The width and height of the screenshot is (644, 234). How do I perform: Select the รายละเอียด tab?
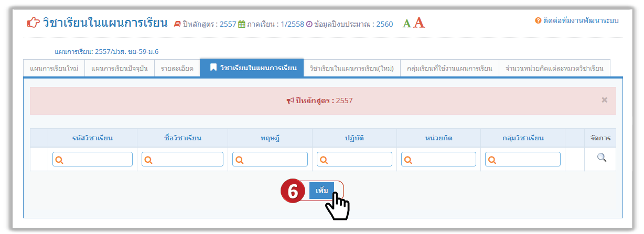coord(177,68)
